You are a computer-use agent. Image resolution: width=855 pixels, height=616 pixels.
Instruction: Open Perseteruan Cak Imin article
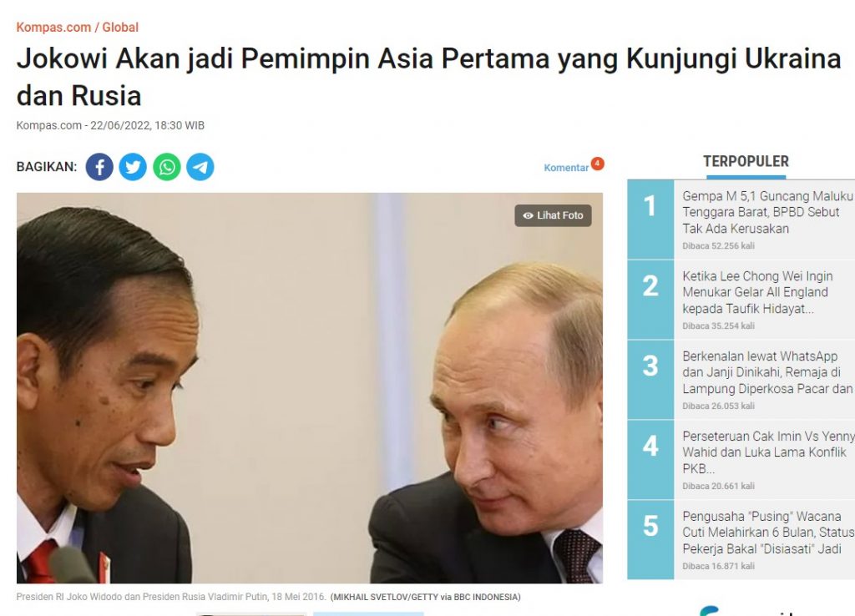[x=768, y=452]
